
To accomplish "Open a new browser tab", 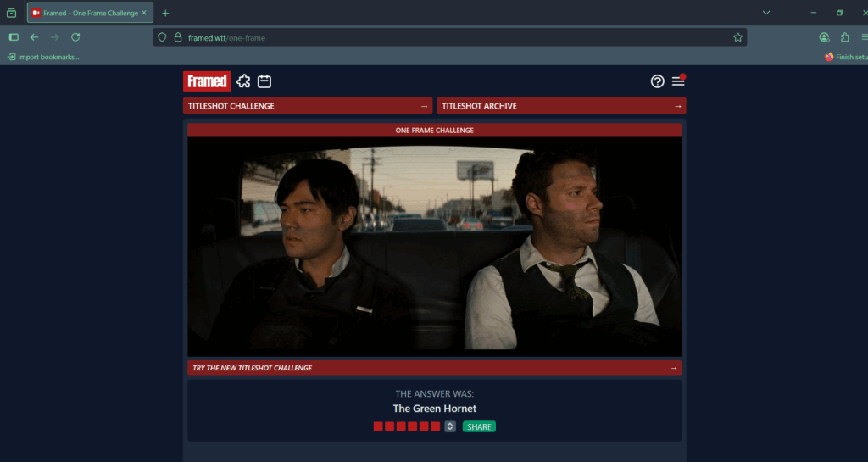I will coord(165,13).
